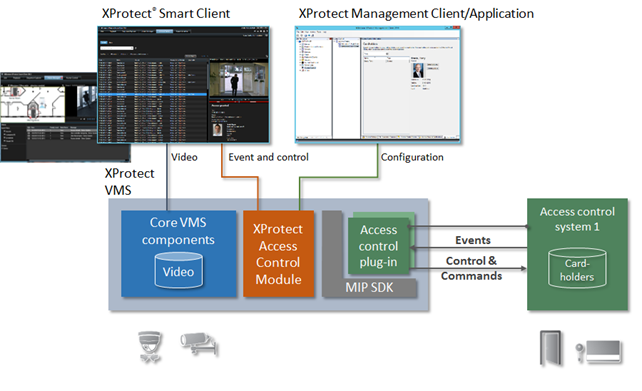Click the 'Event and control' label
The width and height of the screenshot is (642, 391).
point(268,157)
